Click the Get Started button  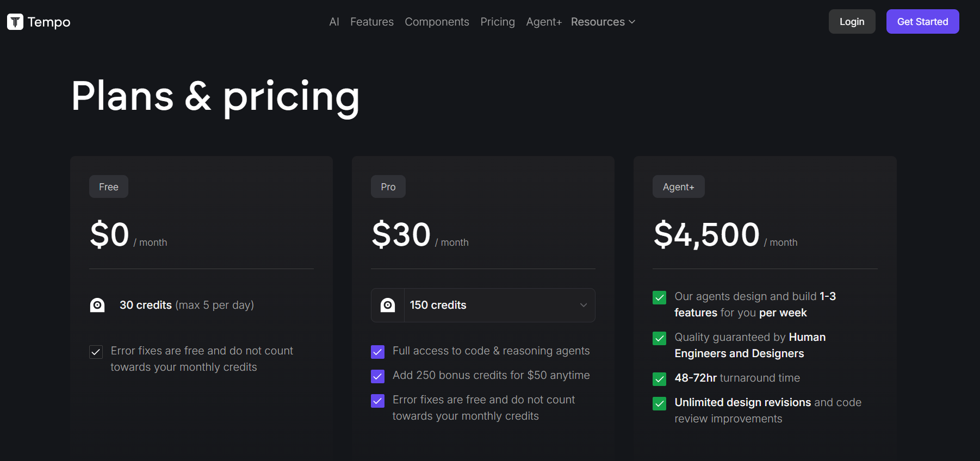[922, 22]
